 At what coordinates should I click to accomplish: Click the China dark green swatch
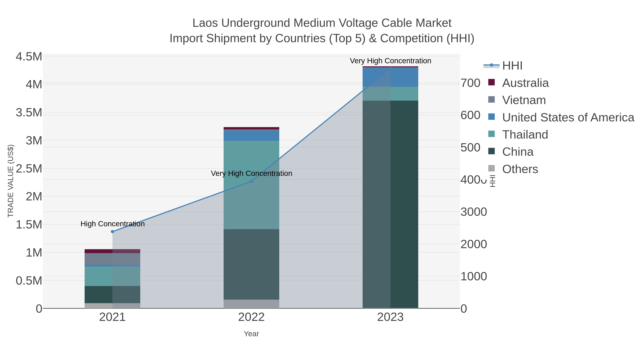492,151
